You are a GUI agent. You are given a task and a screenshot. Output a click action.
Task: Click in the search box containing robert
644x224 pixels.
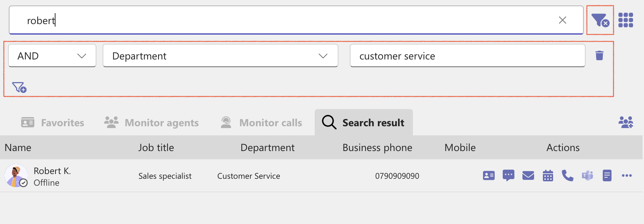tap(296, 20)
